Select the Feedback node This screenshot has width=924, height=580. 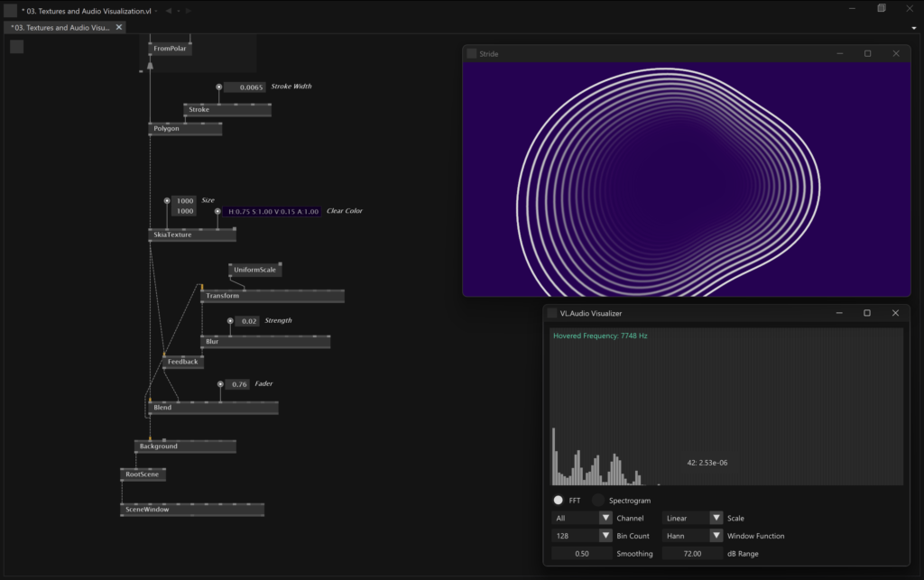tap(182, 362)
